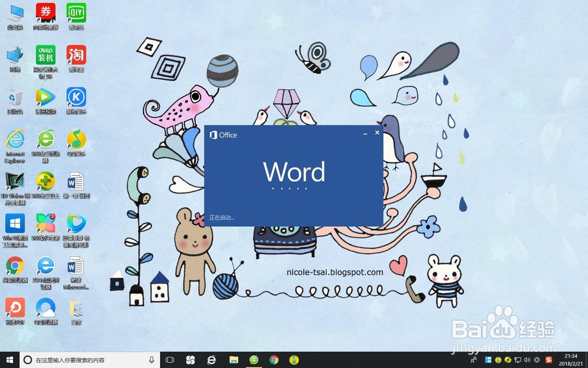Launch Microsoft Edge from the taskbar
The width and height of the screenshot is (588, 368).
(212, 360)
